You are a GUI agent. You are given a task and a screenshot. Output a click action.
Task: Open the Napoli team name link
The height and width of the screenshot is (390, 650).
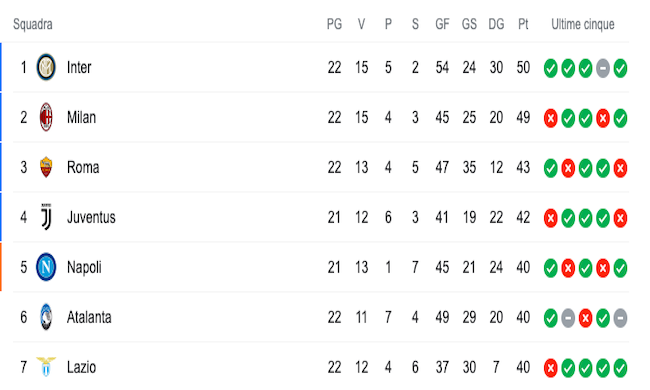[84, 267]
